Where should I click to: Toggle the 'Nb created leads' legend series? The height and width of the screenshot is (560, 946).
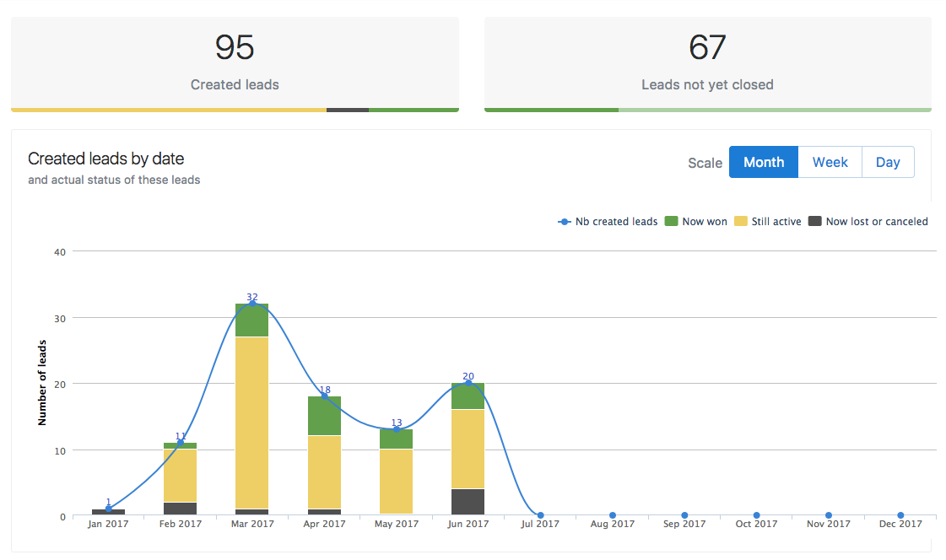[x=608, y=222]
